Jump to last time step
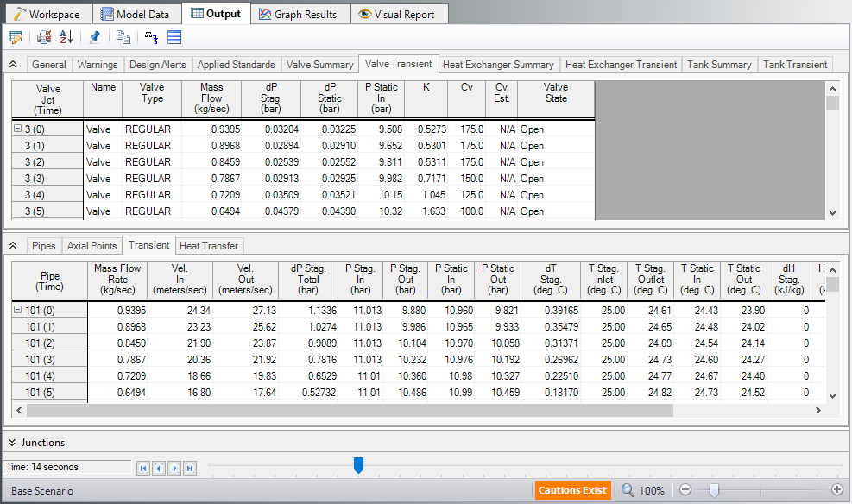The width and height of the screenshot is (852, 504). point(190,468)
